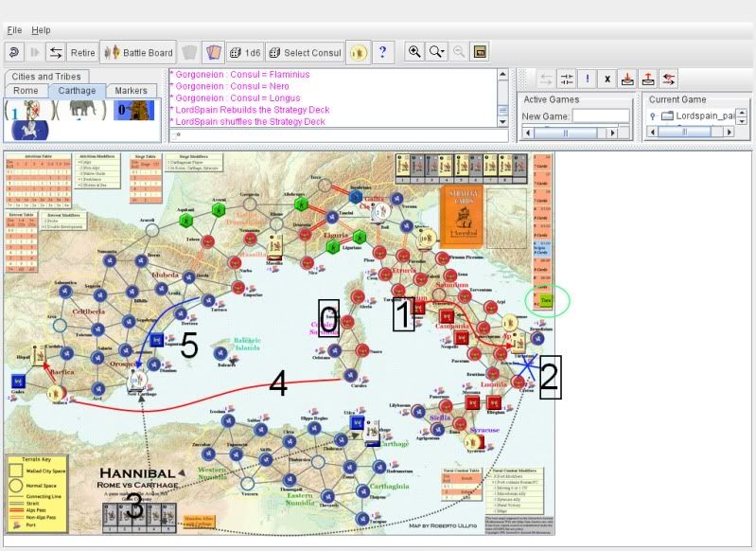Click the connect to server arrows icon
This screenshot has width=756, height=551.
(x=56, y=52)
